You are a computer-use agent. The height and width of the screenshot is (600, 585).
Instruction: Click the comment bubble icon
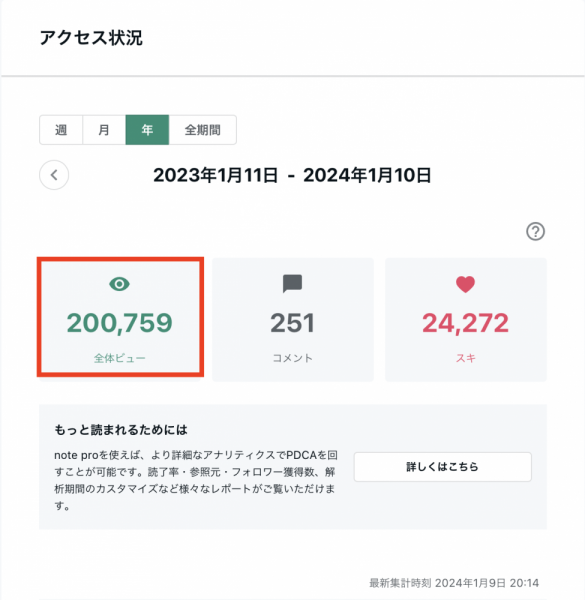[292, 284]
